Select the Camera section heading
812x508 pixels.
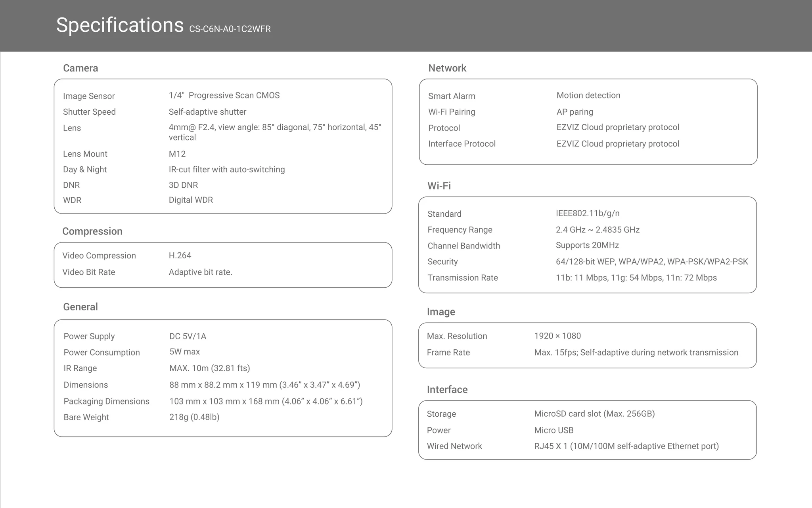[x=80, y=68]
